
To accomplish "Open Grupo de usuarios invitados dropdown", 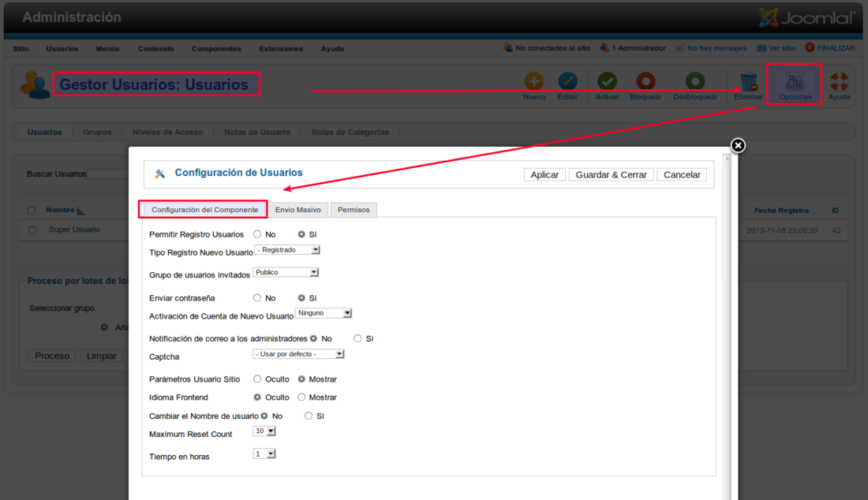I will (286, 272).
